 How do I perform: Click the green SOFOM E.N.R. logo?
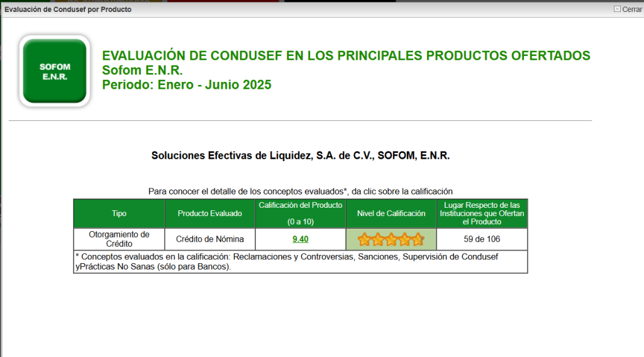54,71
